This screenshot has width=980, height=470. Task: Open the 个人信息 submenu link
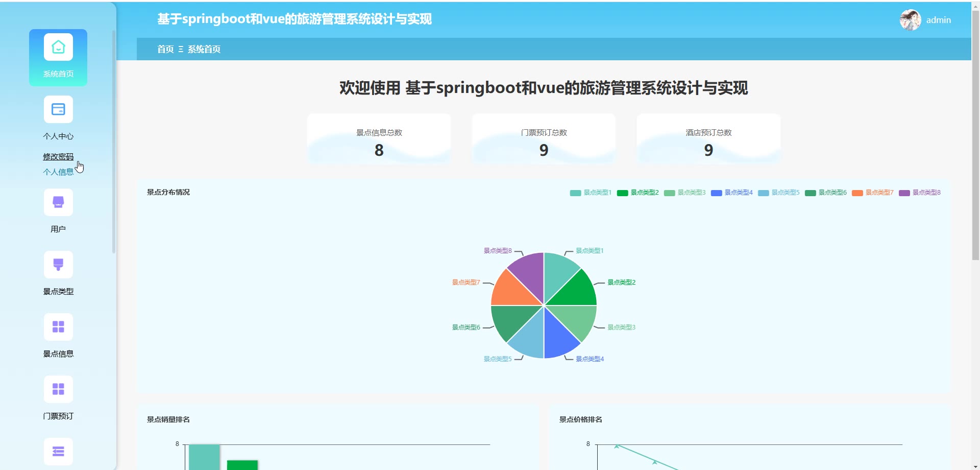coord(58,172)
